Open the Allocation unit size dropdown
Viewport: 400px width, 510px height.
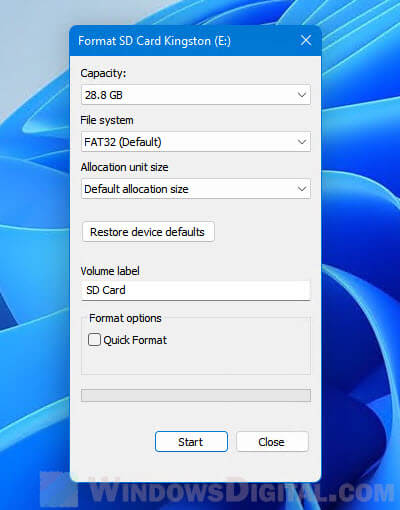pos(196,189)
